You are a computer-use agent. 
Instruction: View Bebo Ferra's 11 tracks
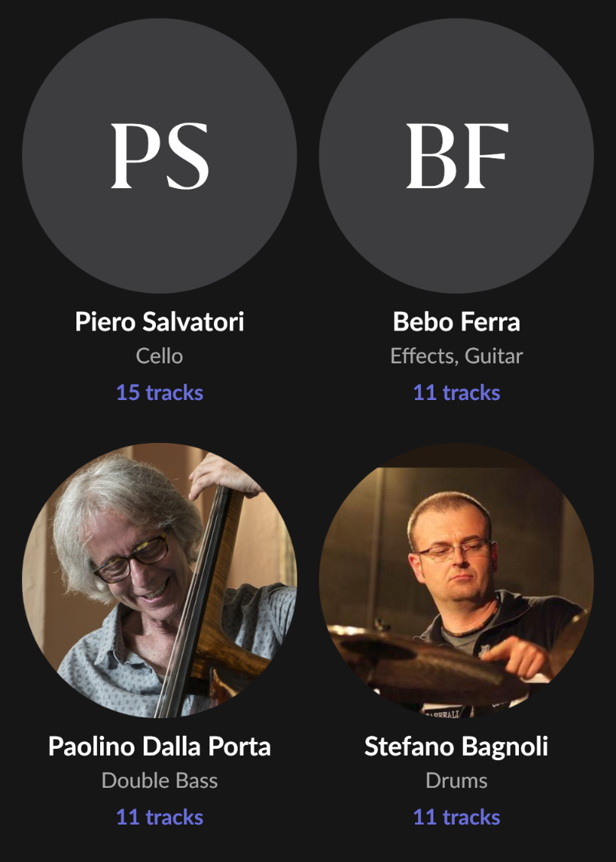[x=456, y=392]
